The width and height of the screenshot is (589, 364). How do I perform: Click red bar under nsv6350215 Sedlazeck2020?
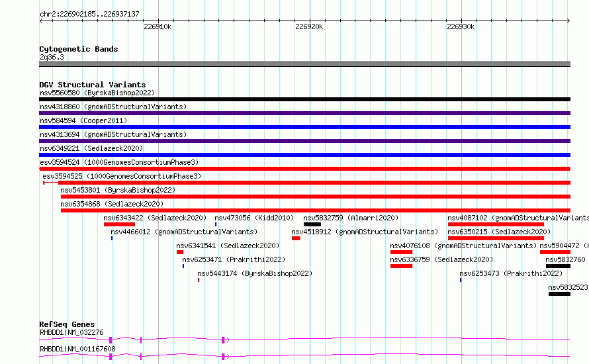[496, 238]
